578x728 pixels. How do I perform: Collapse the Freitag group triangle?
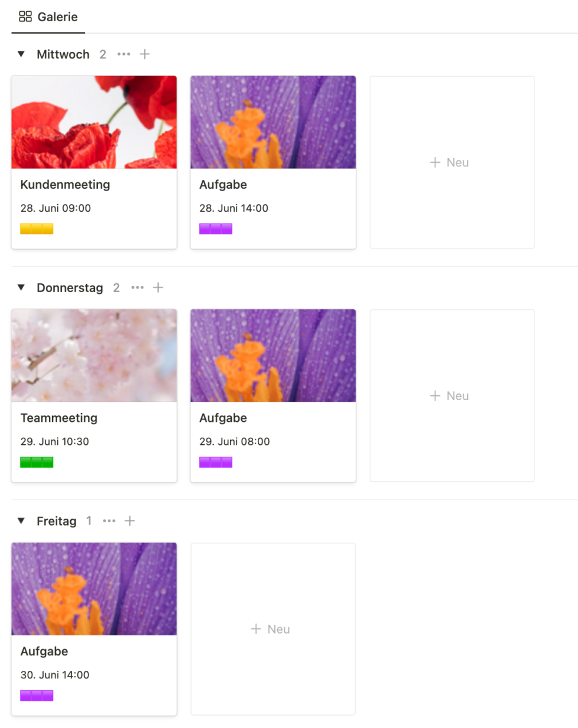(x=21, y=521)
